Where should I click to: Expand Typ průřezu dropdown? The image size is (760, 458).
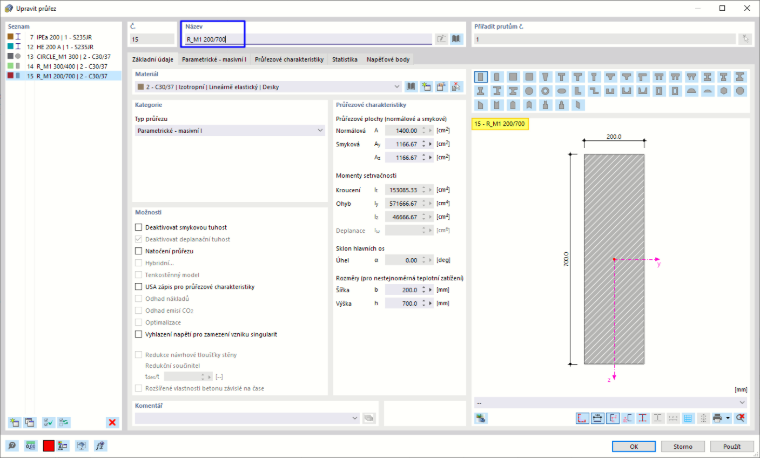click(x=230, y=130)
